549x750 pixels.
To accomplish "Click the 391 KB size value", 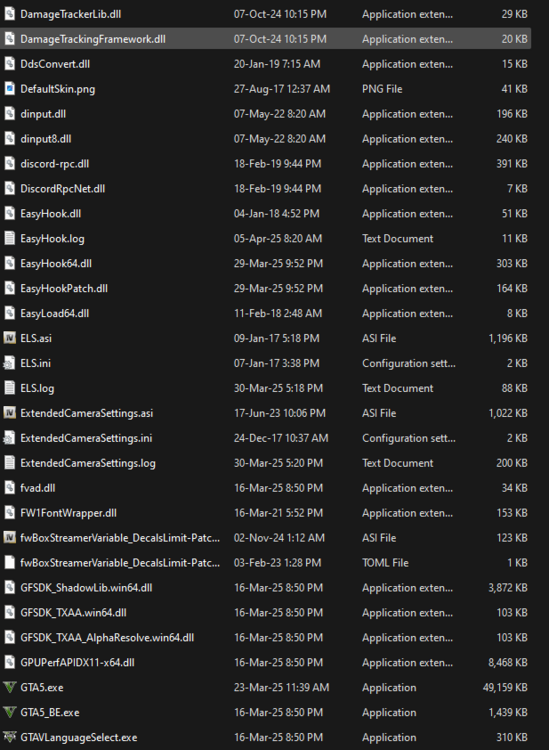I will coord(512,164).
